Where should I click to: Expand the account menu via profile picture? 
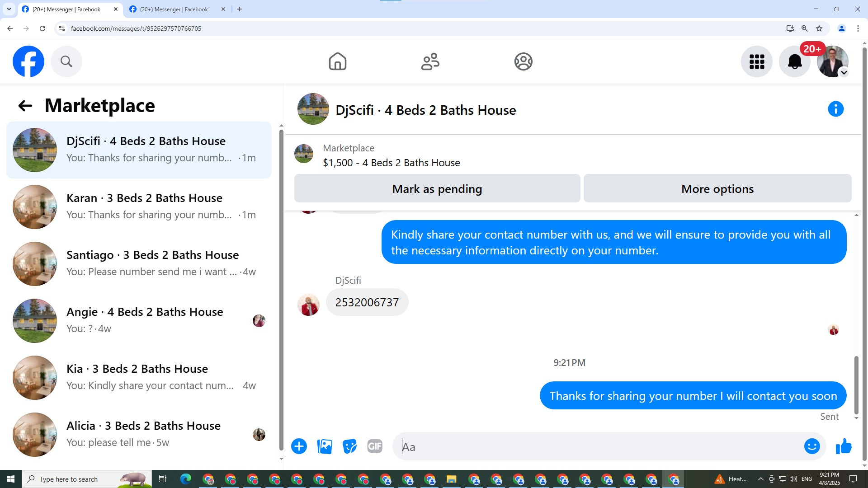pos(832,61)
